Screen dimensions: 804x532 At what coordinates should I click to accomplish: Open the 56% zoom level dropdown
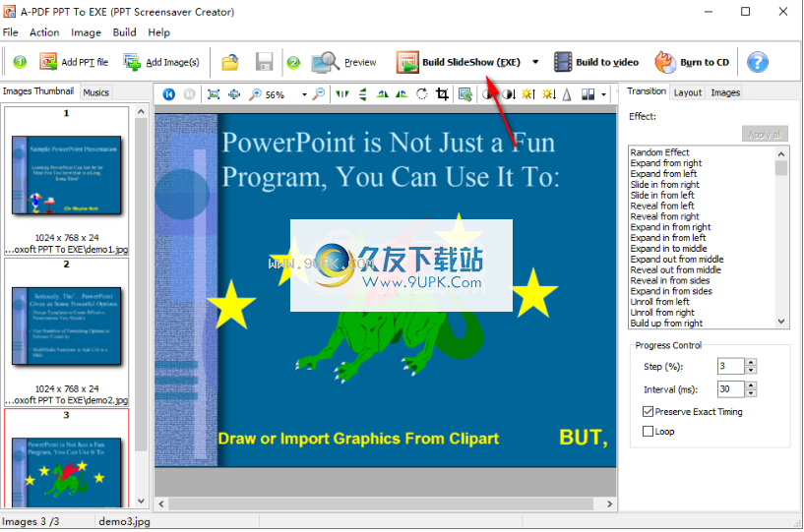tap(304, 94)
